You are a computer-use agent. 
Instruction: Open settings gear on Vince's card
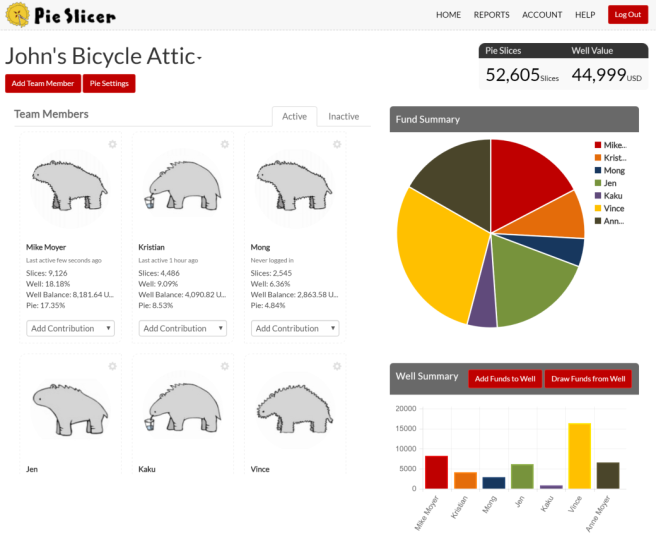click(336, 366)
